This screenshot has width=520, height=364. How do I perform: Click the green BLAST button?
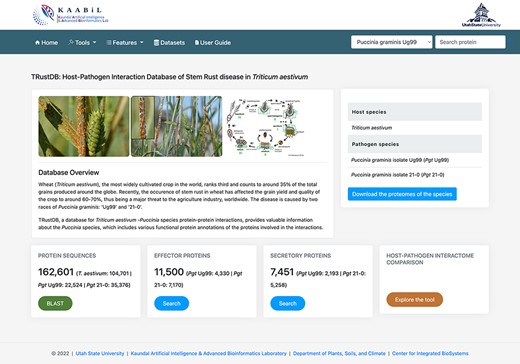pyautogui.click(x=55, y=303)
